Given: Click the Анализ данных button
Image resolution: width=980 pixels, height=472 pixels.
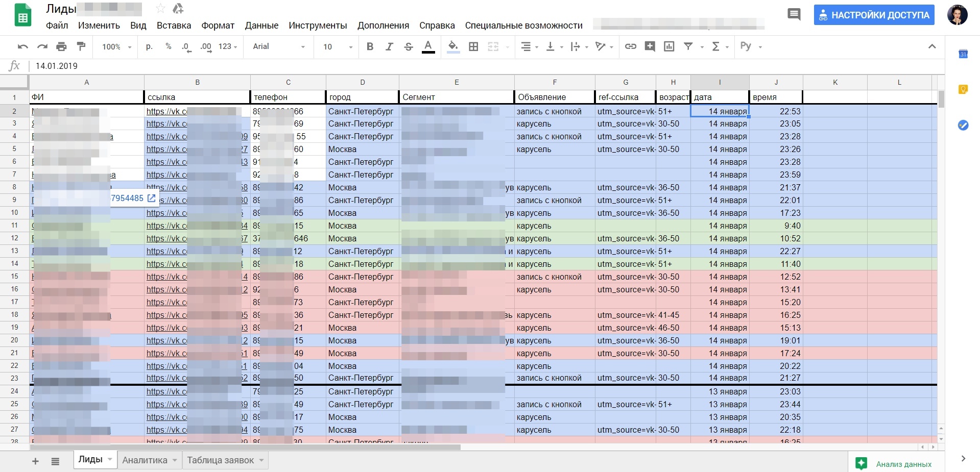Looking at the screenshot, I should click(x=896, y=464).
